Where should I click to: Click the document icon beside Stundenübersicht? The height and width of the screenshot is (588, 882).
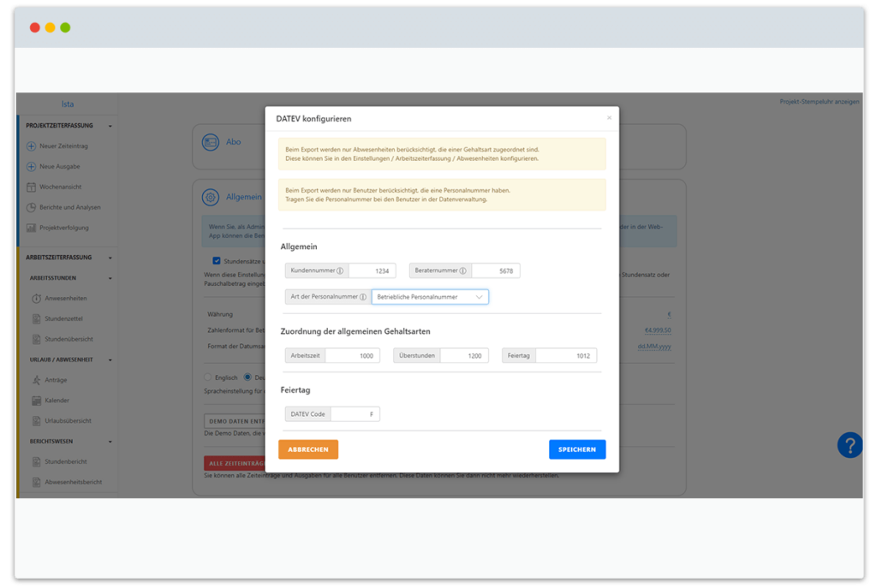37,340
